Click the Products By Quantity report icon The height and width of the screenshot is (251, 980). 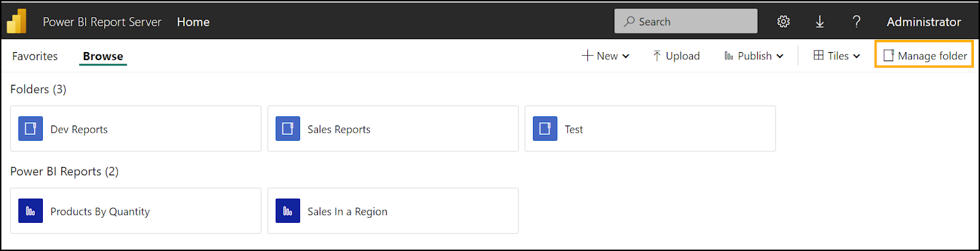31,211
